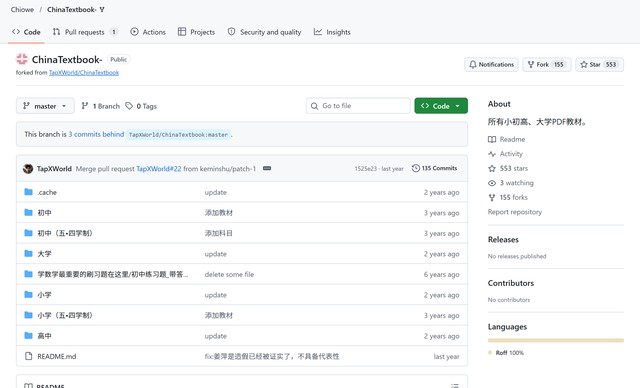Open forked source TapXWorld/ChinaTextbook link
Image resolution: width=640 pixels, height=388 pixels.
[x=84, y=73]
